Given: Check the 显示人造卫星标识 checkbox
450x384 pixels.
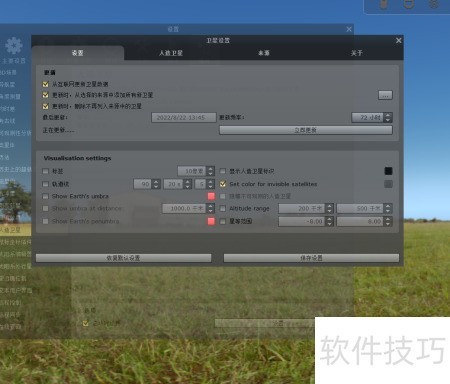Looking at the screenshot, I should [x=223, y=171].
